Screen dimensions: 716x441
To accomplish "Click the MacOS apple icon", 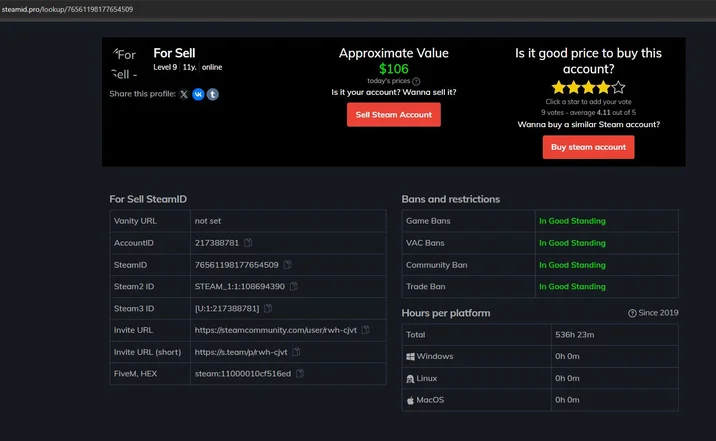I will pyautogui.click(x=410, y=400).
